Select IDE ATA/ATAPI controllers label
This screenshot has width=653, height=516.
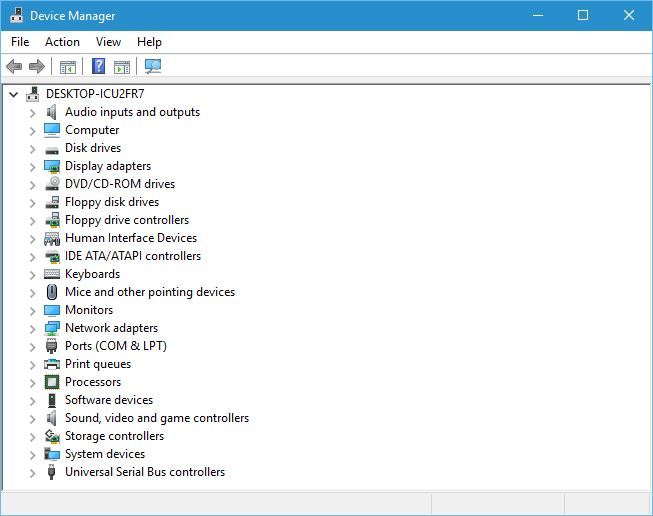[x=133, y=256]
